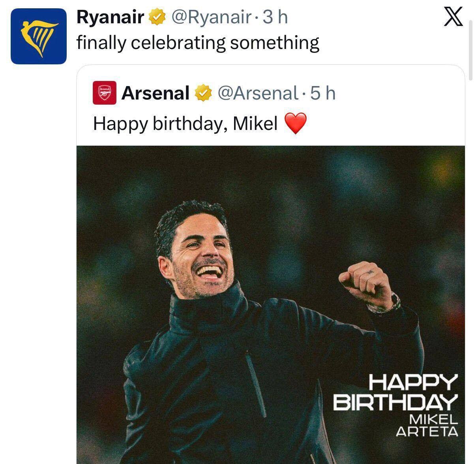Image resolution: width=476 pixels, height=464 pixels.
Task: Open the @Arsenal handle link
Action: (x=257, y=93)
